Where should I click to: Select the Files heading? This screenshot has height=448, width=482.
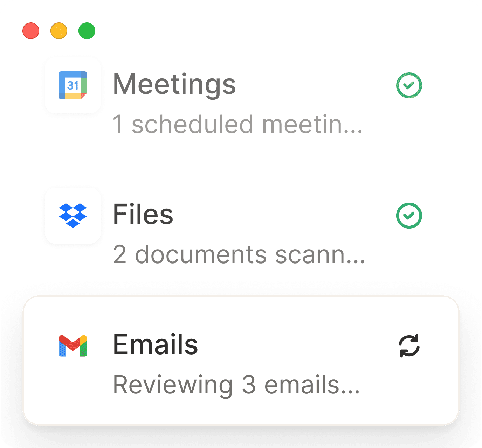click(143, 214)
